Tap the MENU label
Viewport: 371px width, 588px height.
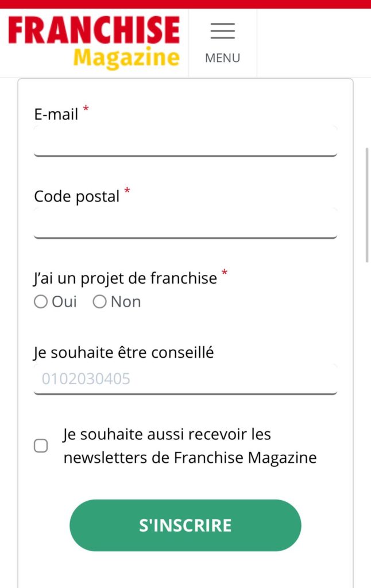(222, 58)
